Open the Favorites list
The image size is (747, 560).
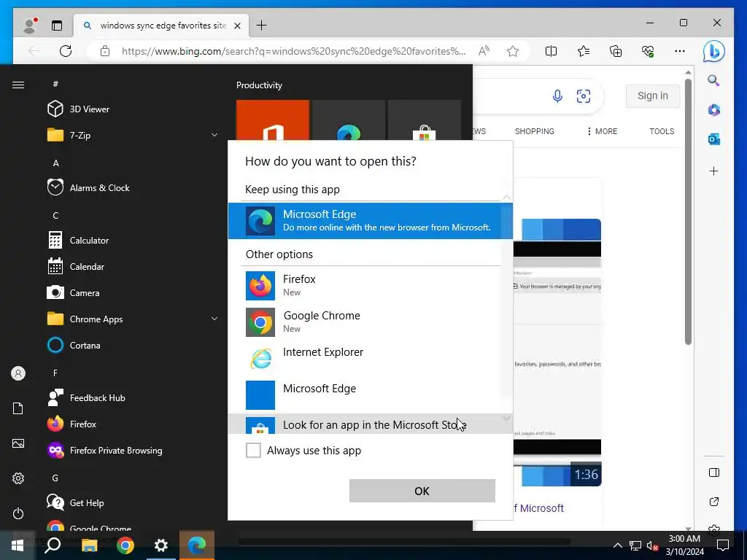tap(583, 51)
